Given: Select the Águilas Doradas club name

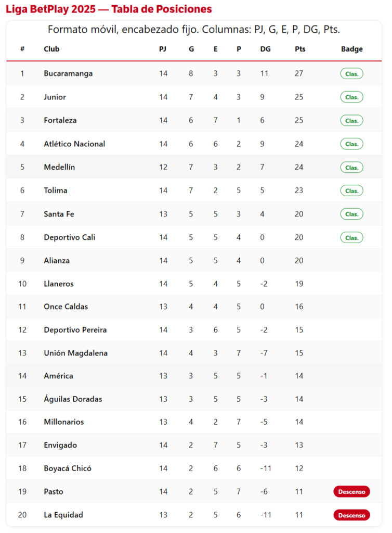Looking at the screenshot, I should pyautogui.click(x=73, y=399).
